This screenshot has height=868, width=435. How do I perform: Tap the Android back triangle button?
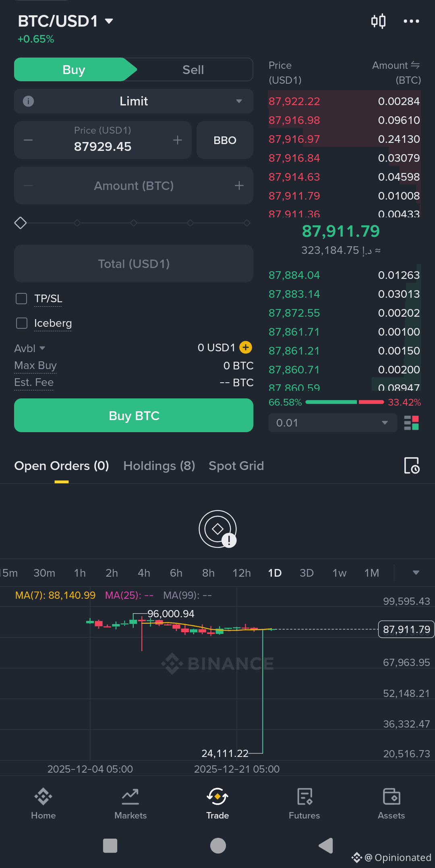coord(326,845)
